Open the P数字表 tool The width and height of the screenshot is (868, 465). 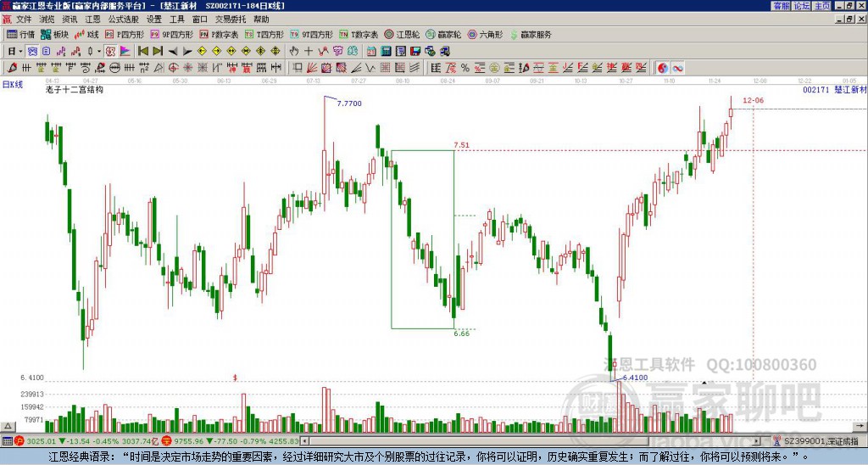(220, 35)
